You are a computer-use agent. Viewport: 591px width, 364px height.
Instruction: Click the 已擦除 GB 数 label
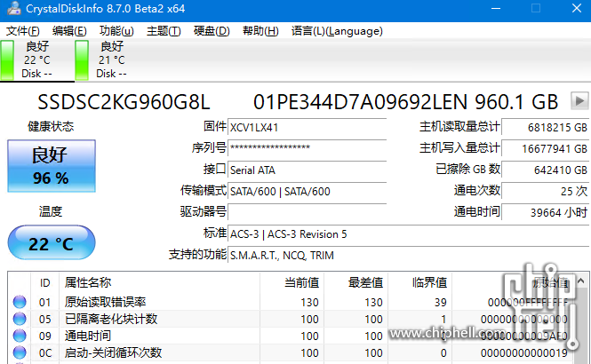(467, 169)
